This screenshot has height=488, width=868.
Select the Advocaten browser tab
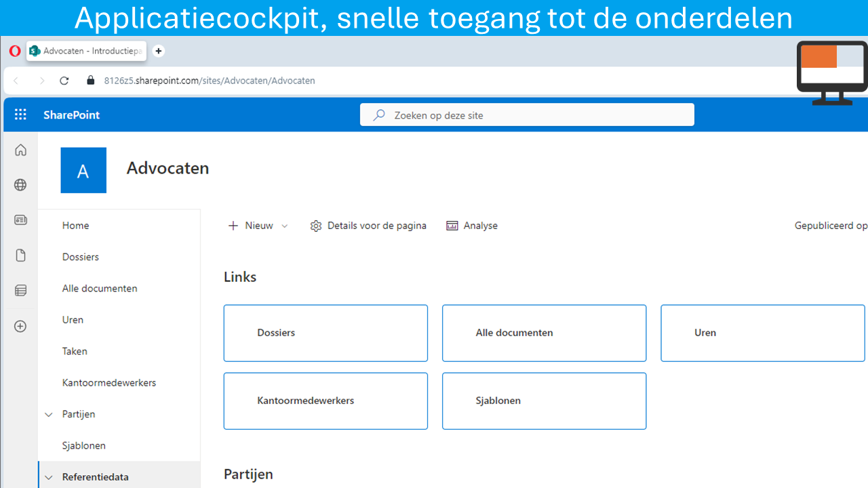point(87,51)
